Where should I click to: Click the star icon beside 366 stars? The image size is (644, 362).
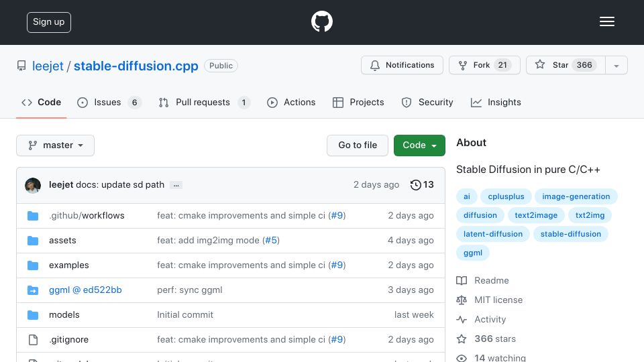(x=462, y=339)
